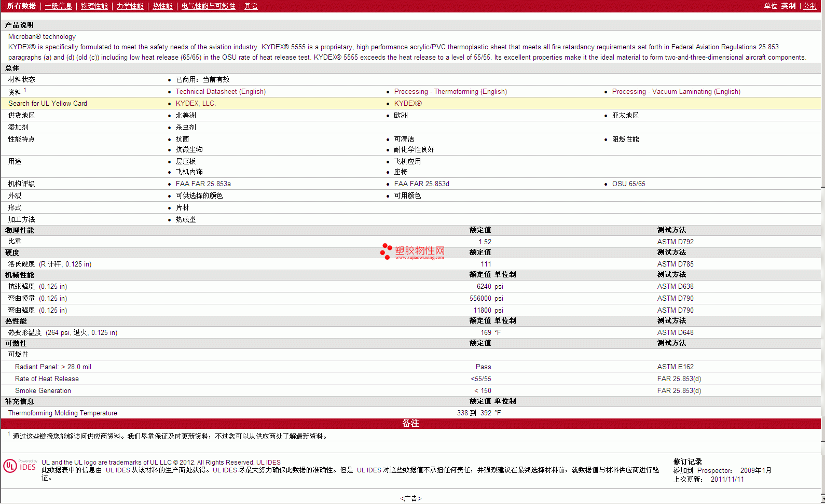This screenshot has width=825, height=504.
Task: Click the 169 °F deflection temperature value
Action: coord(490,332)
